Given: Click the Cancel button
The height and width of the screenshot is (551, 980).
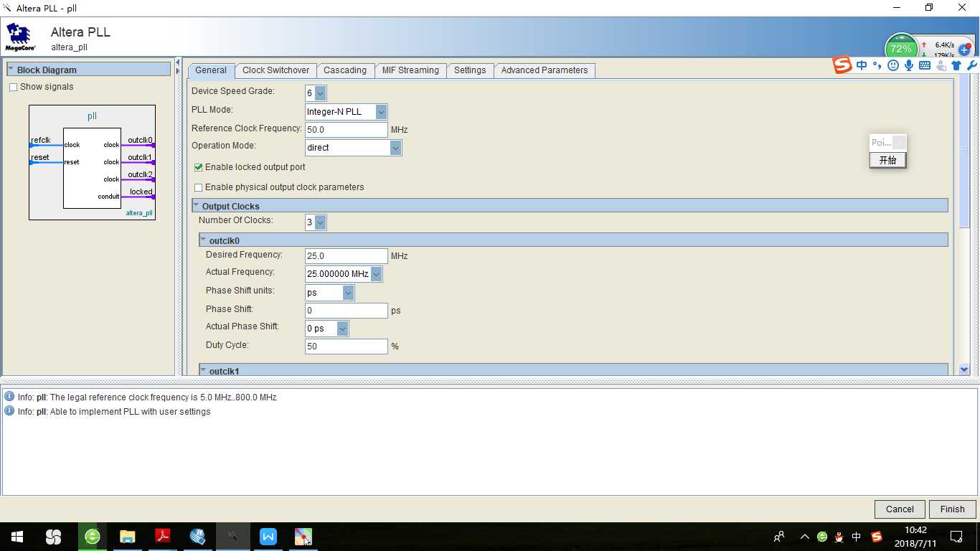Looking at the screenshot, I should coord(900,509).
